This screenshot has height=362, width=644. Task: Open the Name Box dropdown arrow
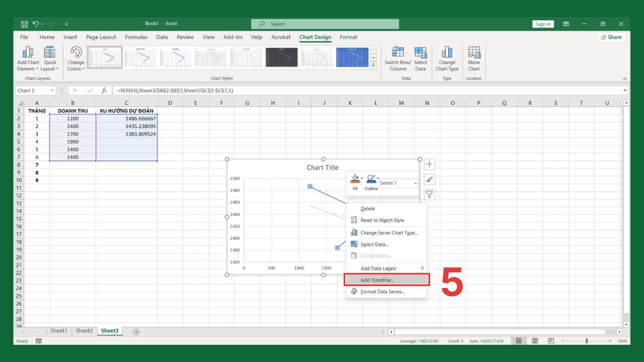pyautogui.click(x=52, y=91)
